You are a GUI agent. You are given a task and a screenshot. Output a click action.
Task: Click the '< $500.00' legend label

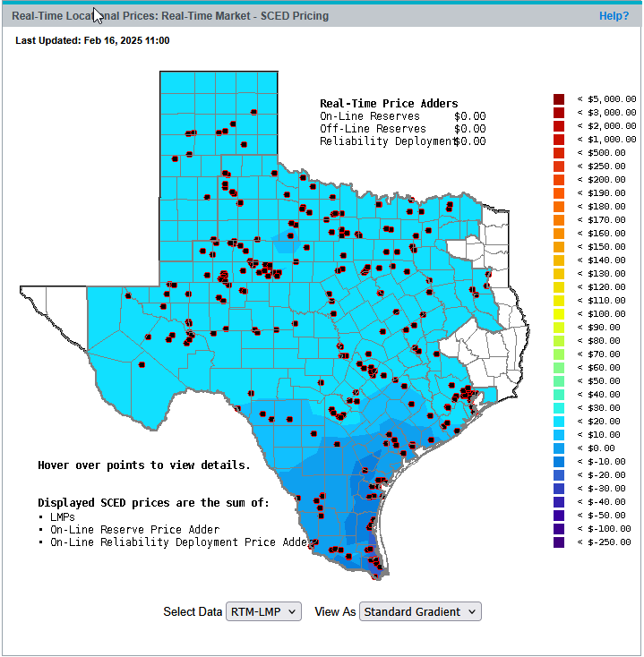pyautogui.click(x=601, y=153)
